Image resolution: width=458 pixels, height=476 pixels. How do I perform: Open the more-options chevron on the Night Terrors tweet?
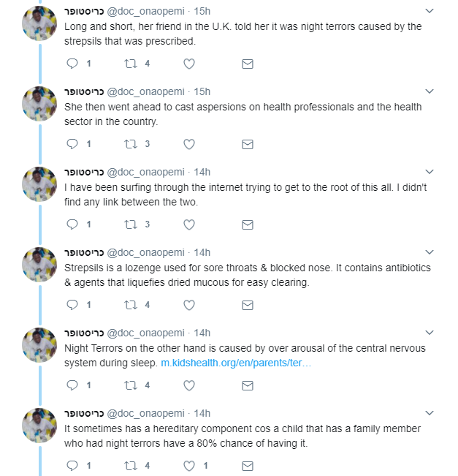(x=430, y=333)
